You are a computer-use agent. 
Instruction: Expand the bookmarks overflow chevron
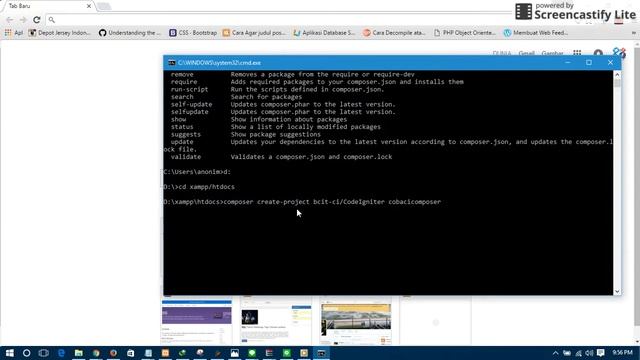pos(633,33)
